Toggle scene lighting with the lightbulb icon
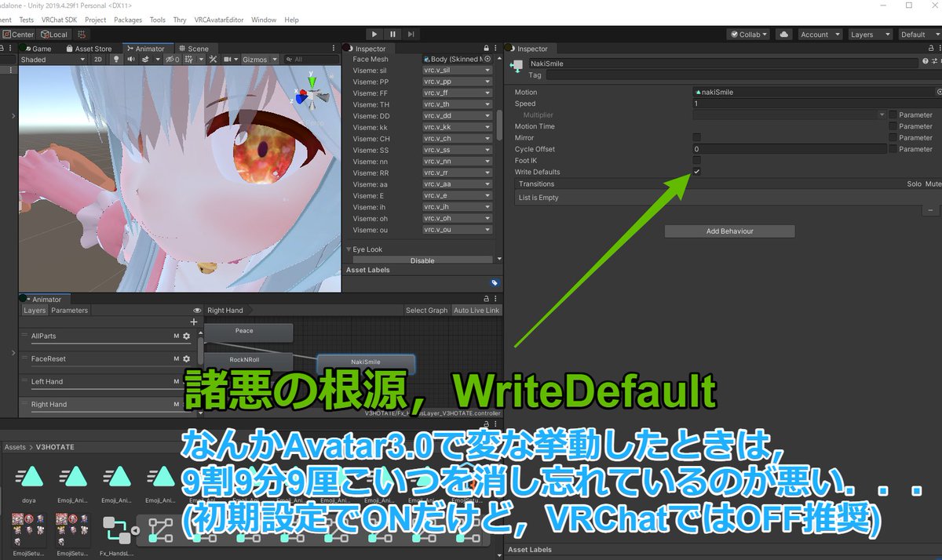942x560 pixels. [117, 60]
